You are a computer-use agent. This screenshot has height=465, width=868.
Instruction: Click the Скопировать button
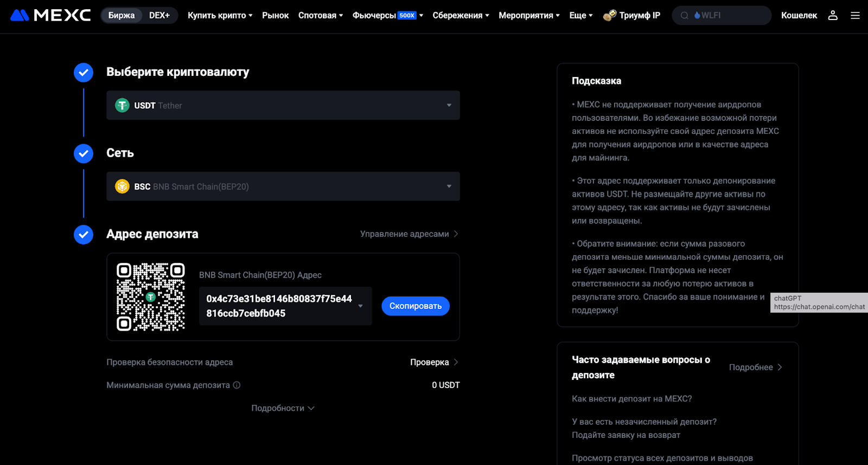tap(416, 306)
